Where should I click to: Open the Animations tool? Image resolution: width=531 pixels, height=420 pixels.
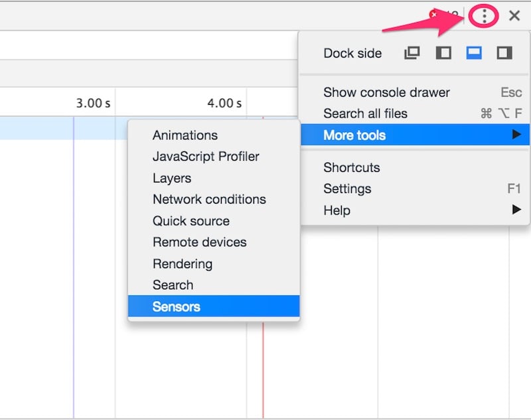pyautogui.click(x=214, y=135)
